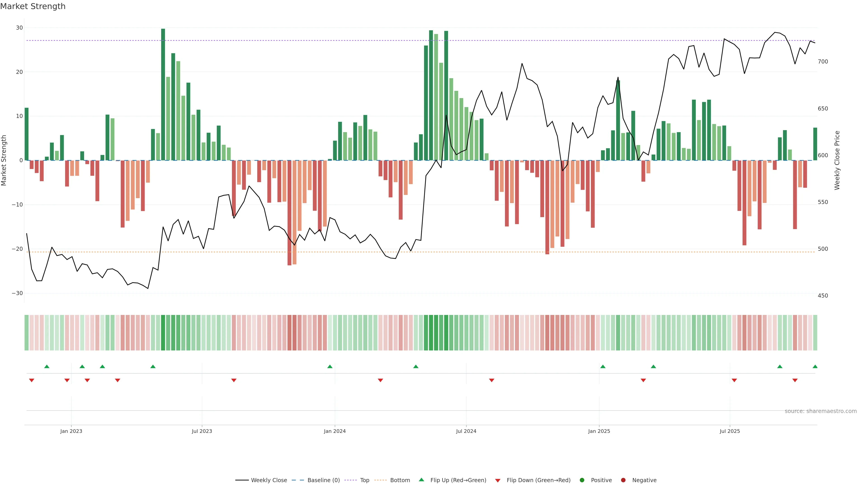Viewport: 868px width, 488px height.
Task: Click Flip Up green triangle legend icon
Action: 421,480
